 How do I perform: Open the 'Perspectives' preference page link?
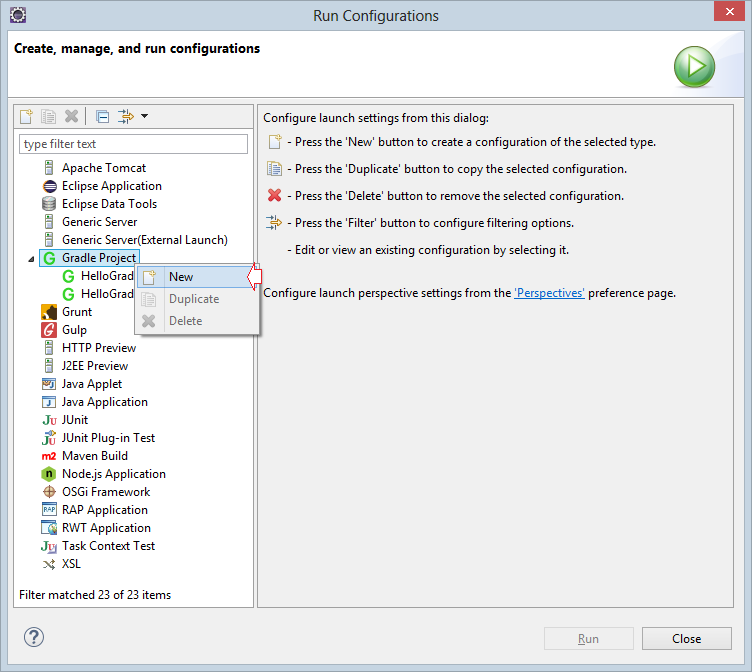point(549,293)
